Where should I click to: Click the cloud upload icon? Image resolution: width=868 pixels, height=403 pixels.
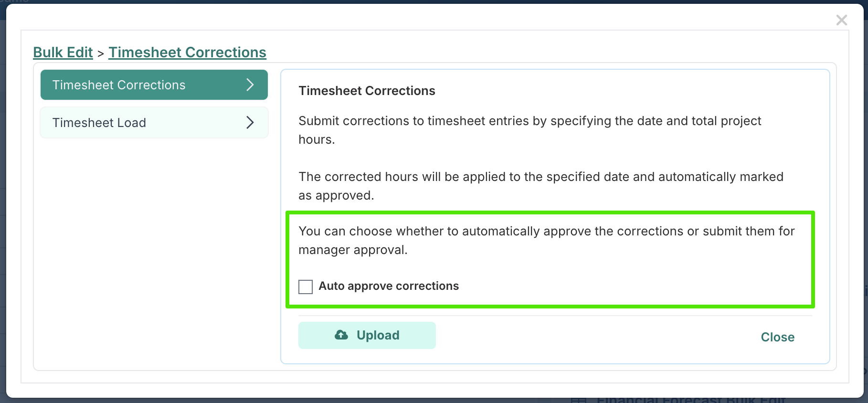coord(341,335)
